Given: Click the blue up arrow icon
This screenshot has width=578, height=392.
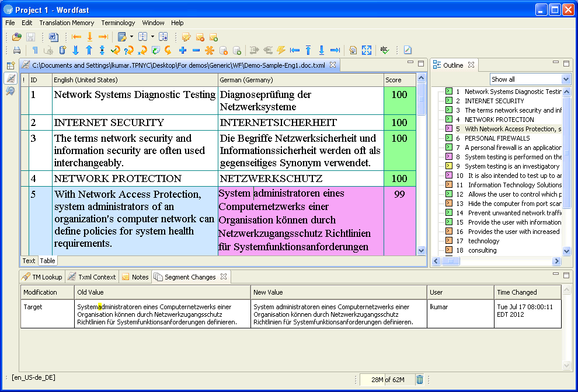Looking at the screenshot, I should [x=89, y=51].
